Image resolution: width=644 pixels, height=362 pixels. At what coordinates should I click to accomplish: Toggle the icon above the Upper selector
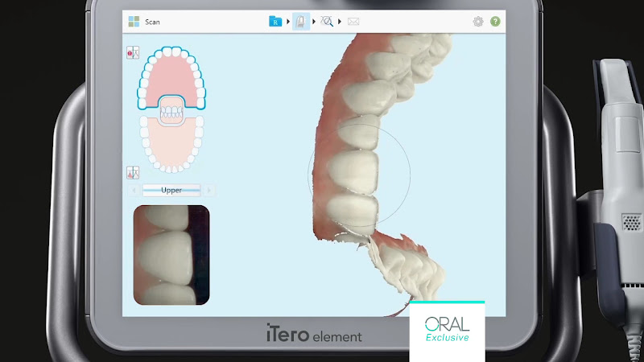[134, 172]
